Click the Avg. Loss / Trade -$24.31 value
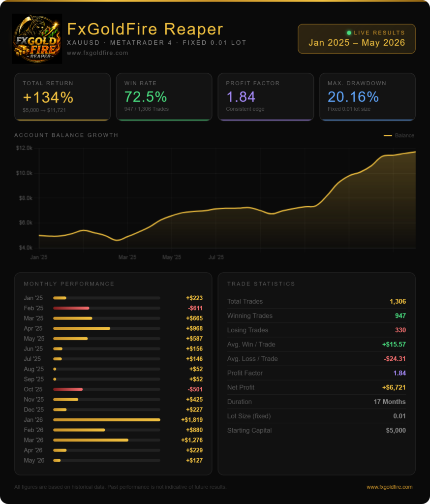 click(395, 359)
